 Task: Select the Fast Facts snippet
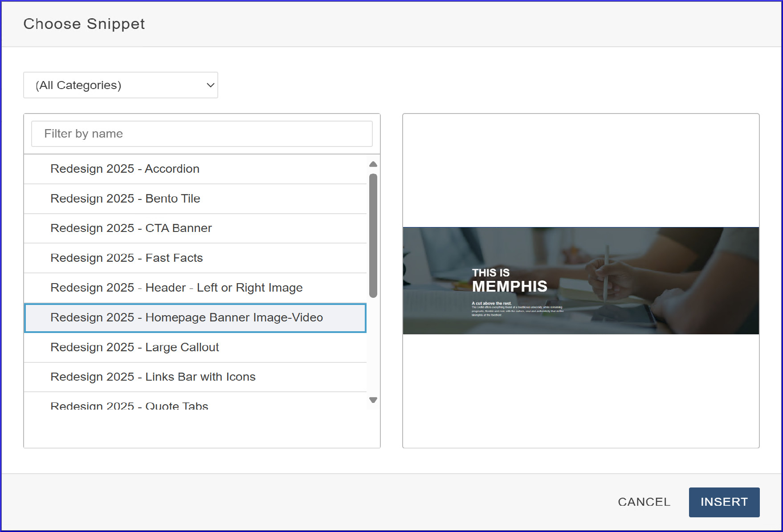tap(126, 258)
